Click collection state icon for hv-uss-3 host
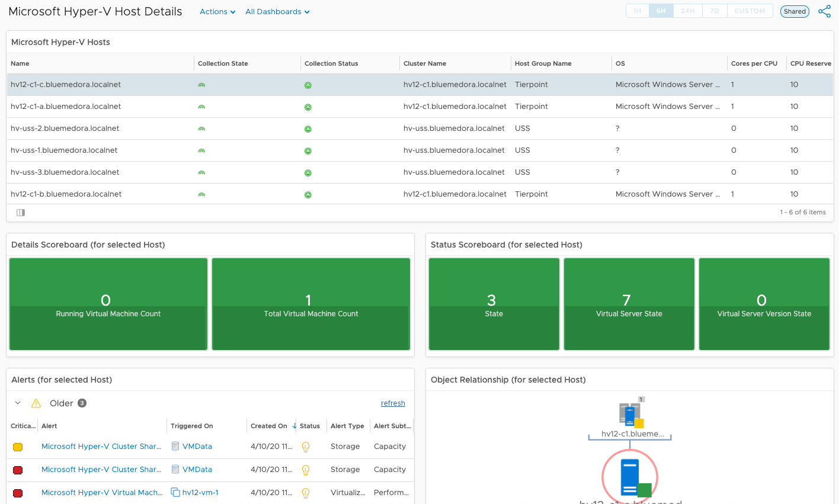 point(201,173)
